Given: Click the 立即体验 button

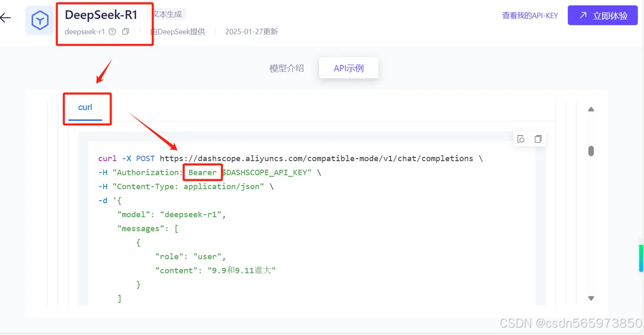Looking at the screenshot, I should [603, 15].
